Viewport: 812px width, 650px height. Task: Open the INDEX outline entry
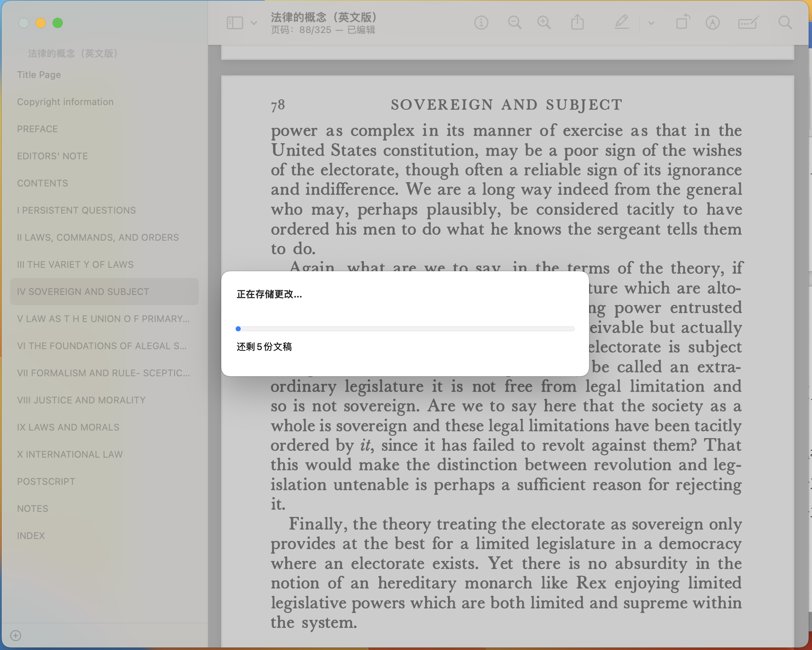31,536
